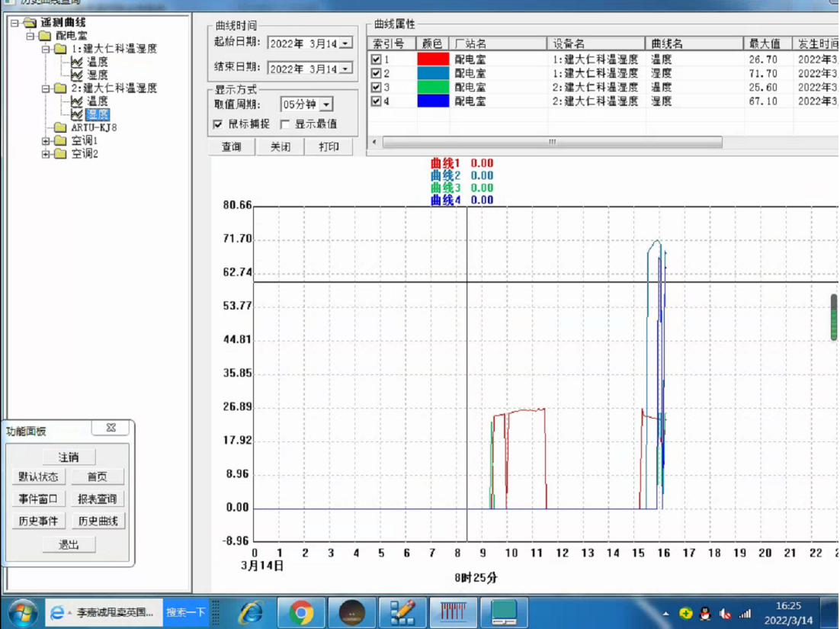Select the 湿度 curve icon under device 2
This screenshot has width=840, height=629.
(77, 114)
